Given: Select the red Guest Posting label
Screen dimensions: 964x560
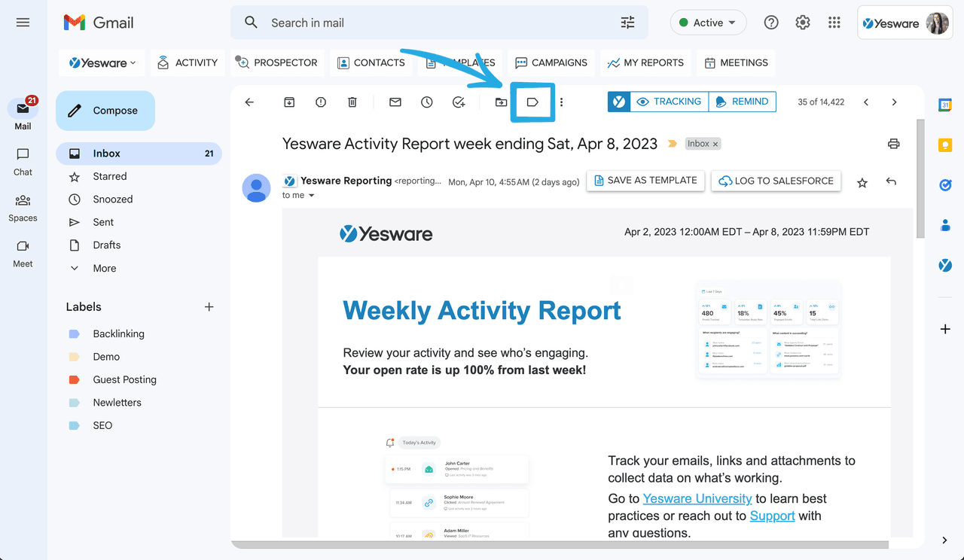Looking at the screenshot, I should tap(124, 379).
